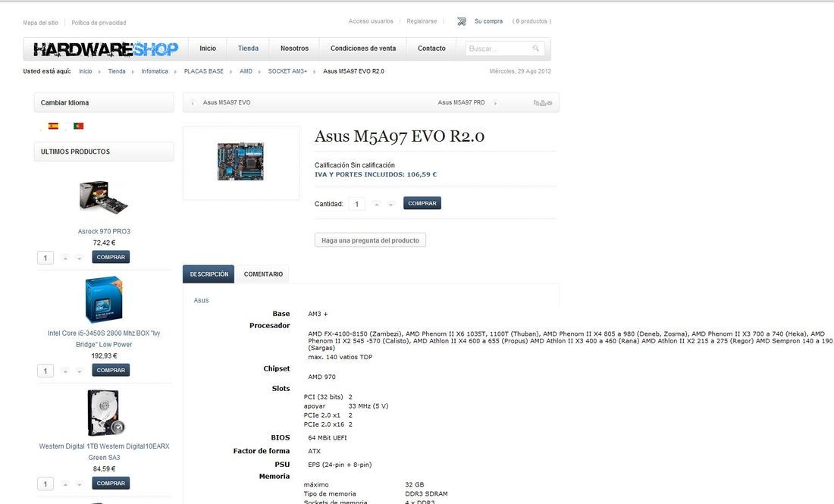Click Haga una pregunta del producto
This screenshot has height=504, width=834.
(370, 240)
